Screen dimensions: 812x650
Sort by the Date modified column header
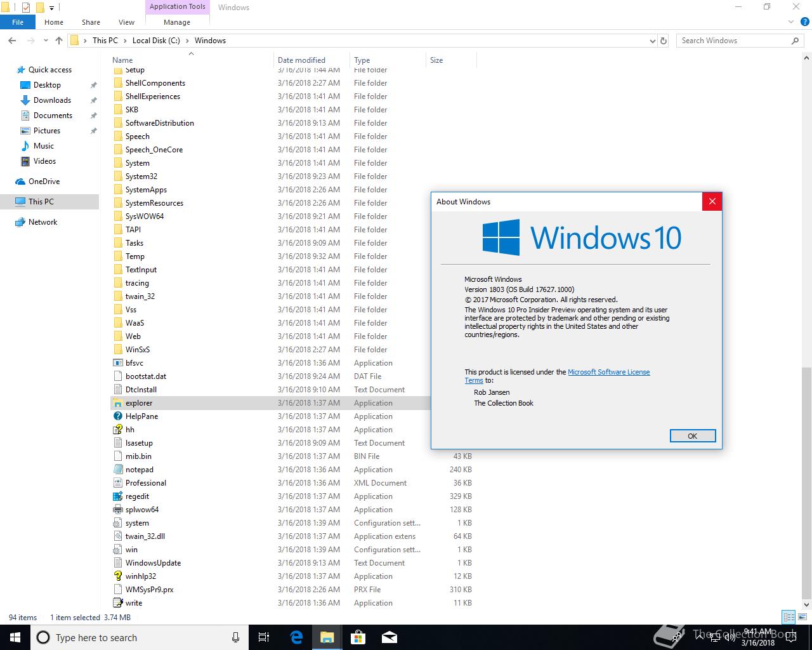311,60
